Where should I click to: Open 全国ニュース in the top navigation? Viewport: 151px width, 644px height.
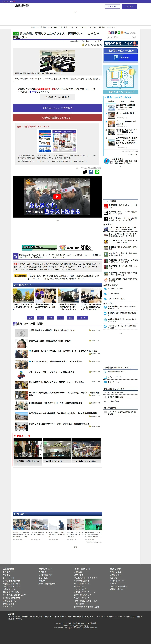tap(47, 27)
